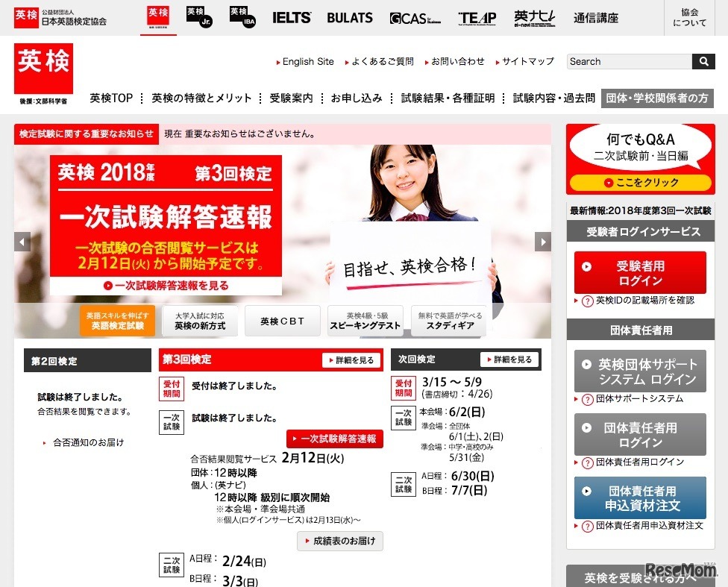
Task: Show previous banner slide with left arrow
Action: coord(22,242)
